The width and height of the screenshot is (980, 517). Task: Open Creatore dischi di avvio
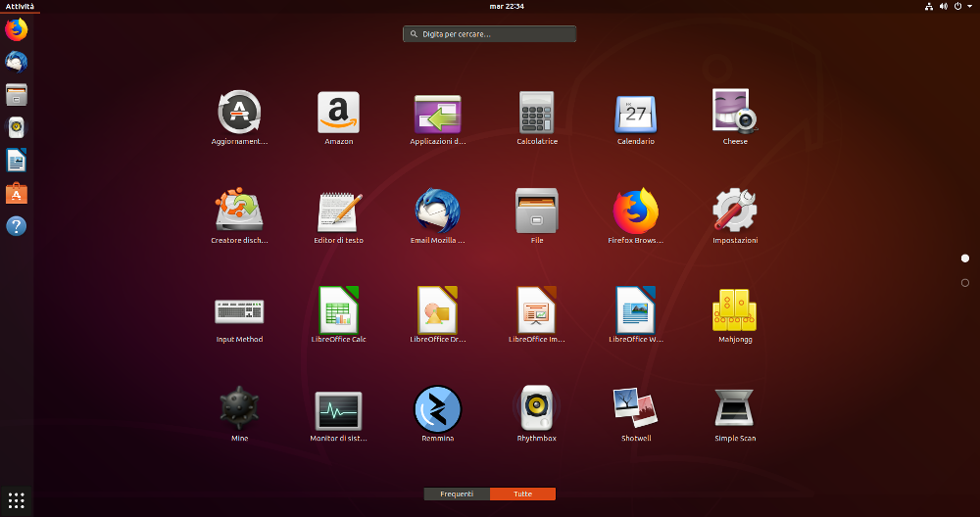point(239,210)
